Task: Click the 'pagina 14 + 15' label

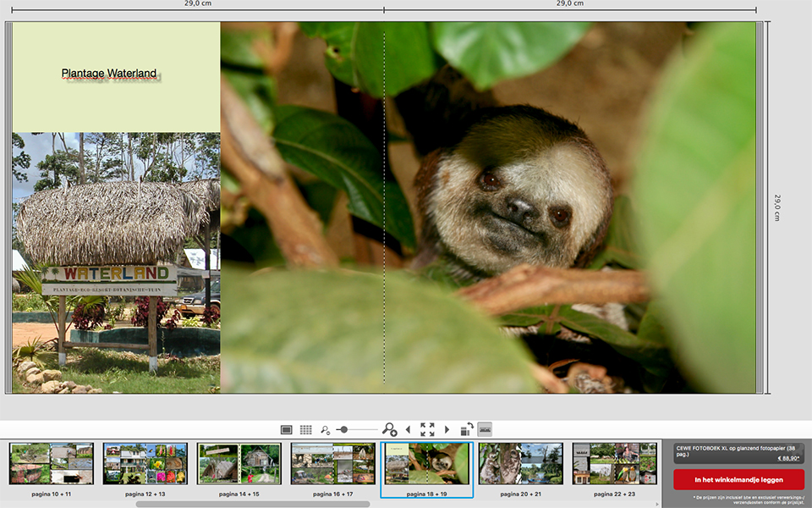Action: (x=239, y=494)
